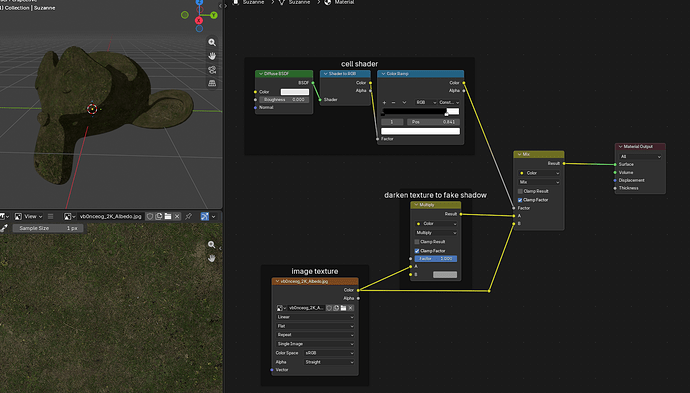Viewport: 690px width, 393px height.
Task: Open the Single Image source dropdown
Action: [x=315, y=344]
